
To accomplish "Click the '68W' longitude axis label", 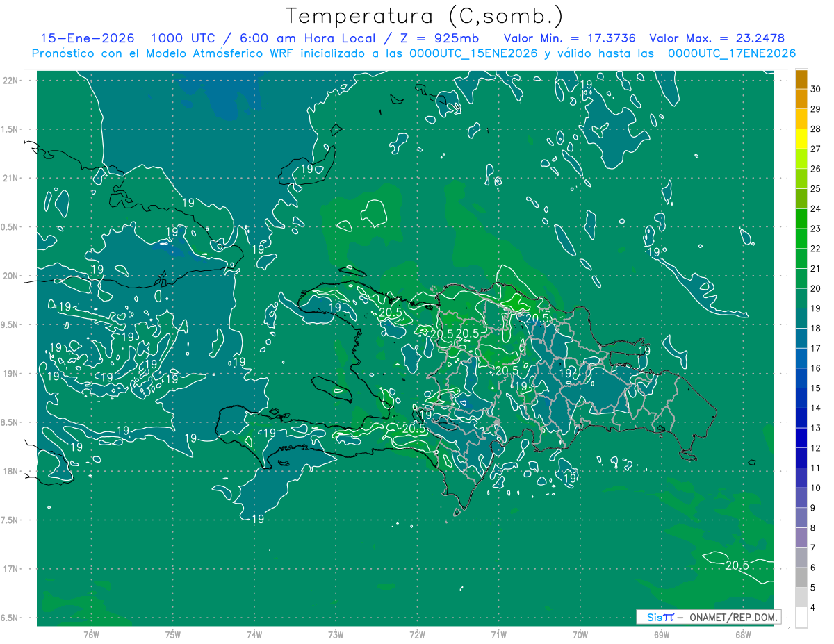I will [x=743, y=634].
